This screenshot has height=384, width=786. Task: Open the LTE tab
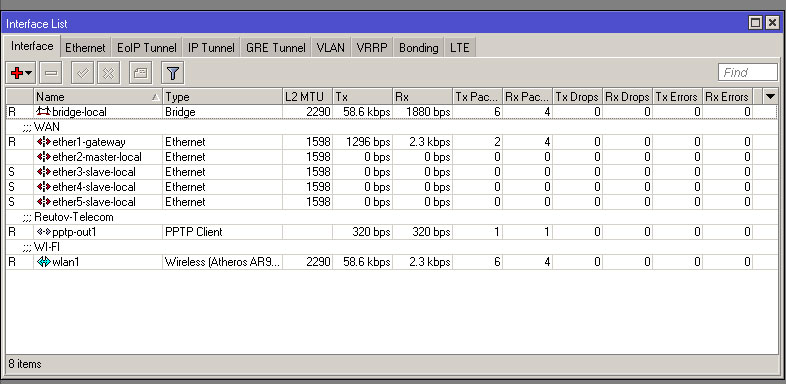(x=460, y=48)
